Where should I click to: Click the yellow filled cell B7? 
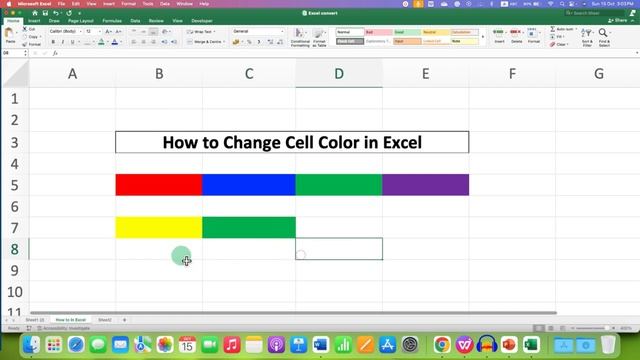pos(159,228)
